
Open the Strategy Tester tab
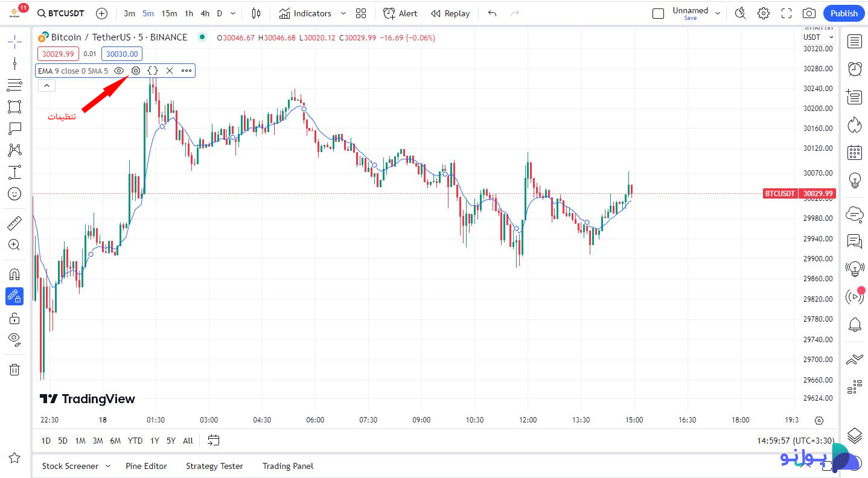pos(214,466)
